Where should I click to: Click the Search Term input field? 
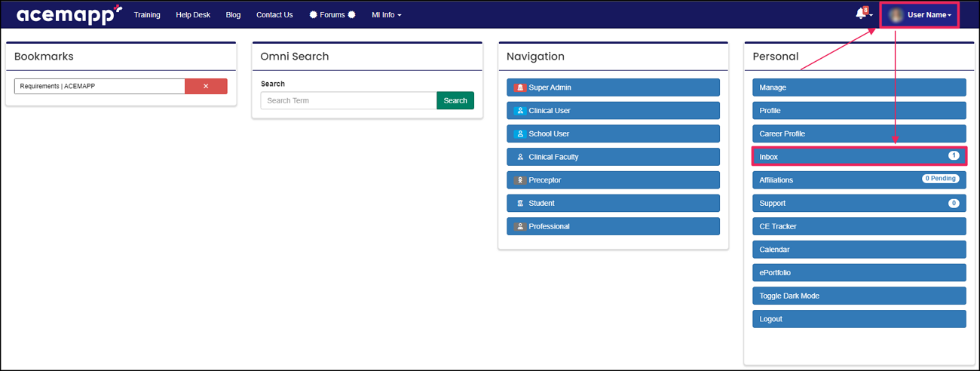(349, 100)
